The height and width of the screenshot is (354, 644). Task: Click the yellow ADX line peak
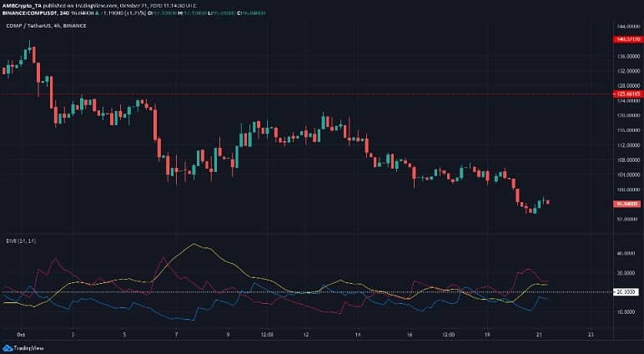pos(194,245)
